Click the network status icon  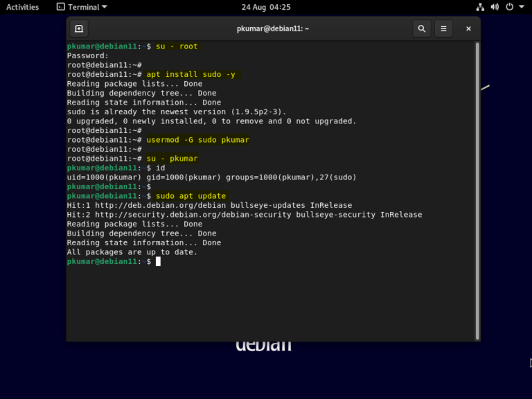[480, 7]
